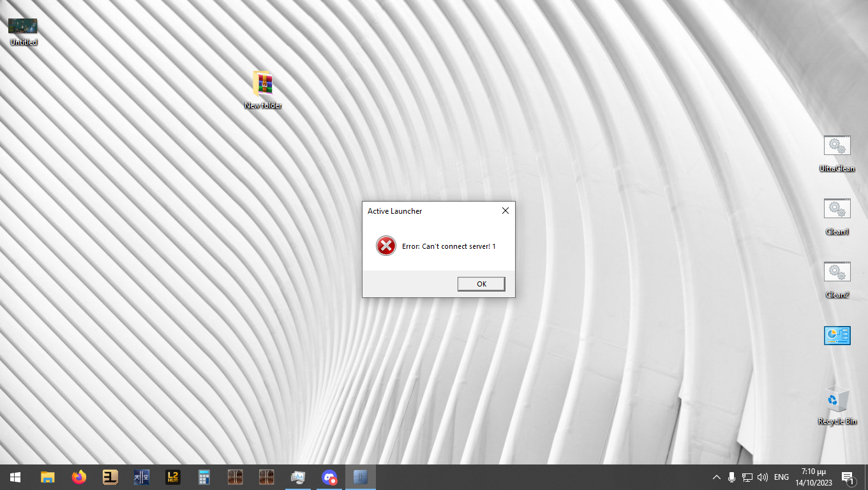The image size is (868, 490).
Task: Select the Recycle Bin icon
Action: pyautogui.click(x=837, y=399)
